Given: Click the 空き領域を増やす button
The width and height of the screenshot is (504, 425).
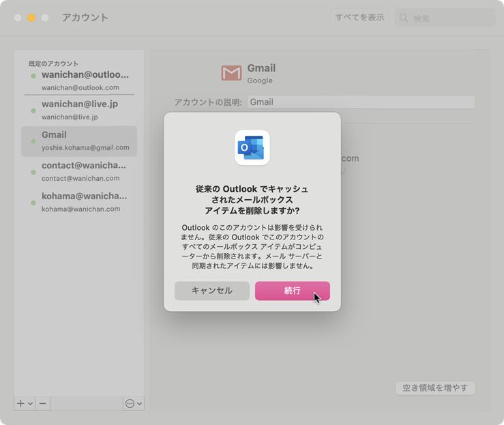Looking at the screenshot, I should (x=435, y=388).
